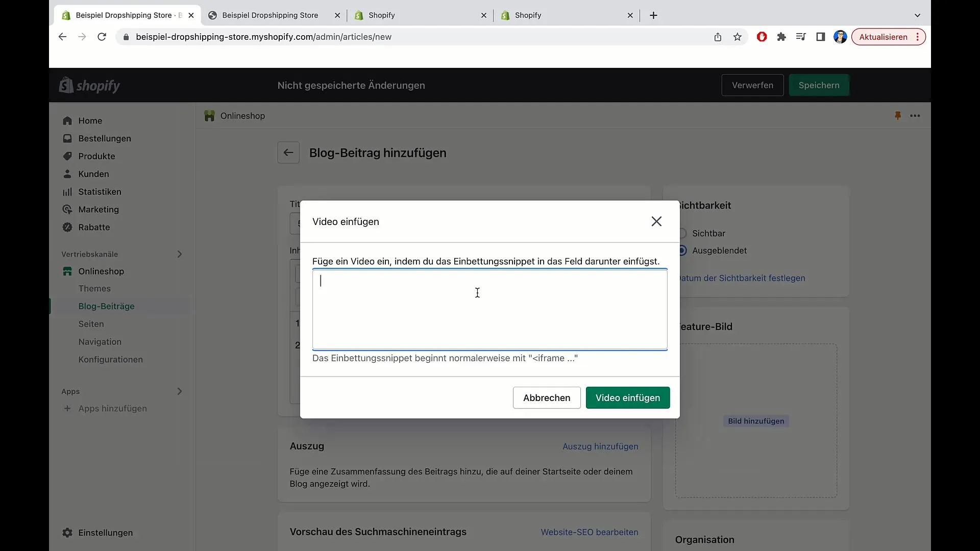Click Abbrechen to dismiss dialog
The image size is (980, 551).
coord(547,397)
